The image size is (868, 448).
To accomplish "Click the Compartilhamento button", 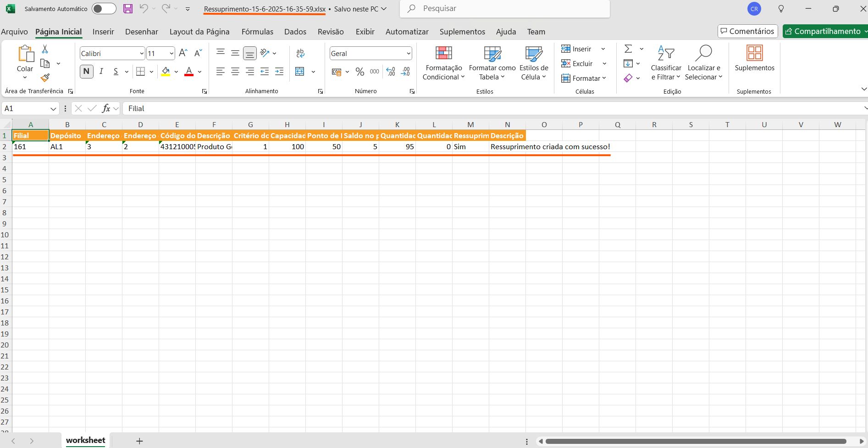I will point(823,31).
